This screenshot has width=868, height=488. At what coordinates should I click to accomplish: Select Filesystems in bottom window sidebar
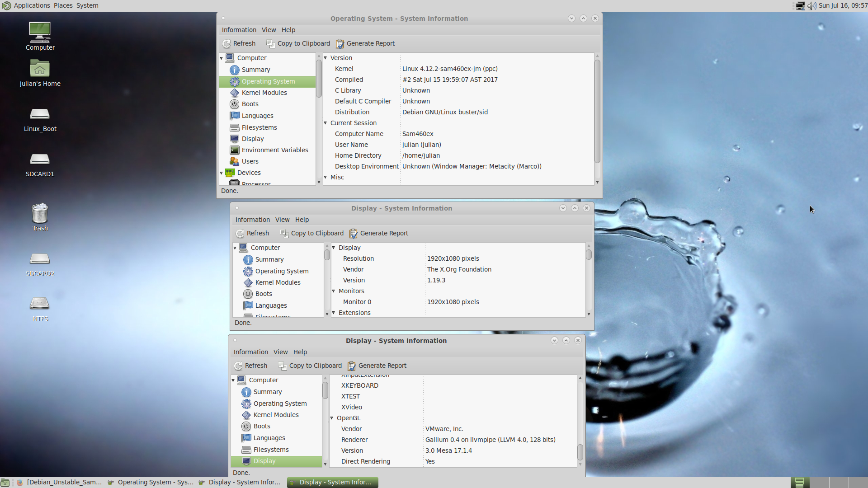[x=271, y=450]
